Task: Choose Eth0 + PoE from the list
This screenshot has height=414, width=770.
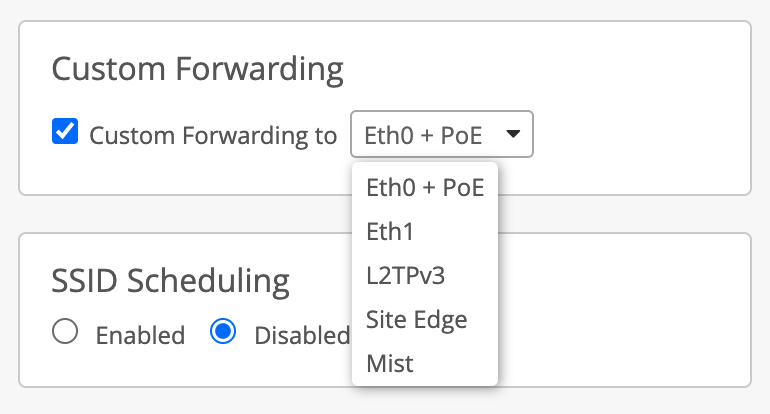Action: tap(425, 188)
